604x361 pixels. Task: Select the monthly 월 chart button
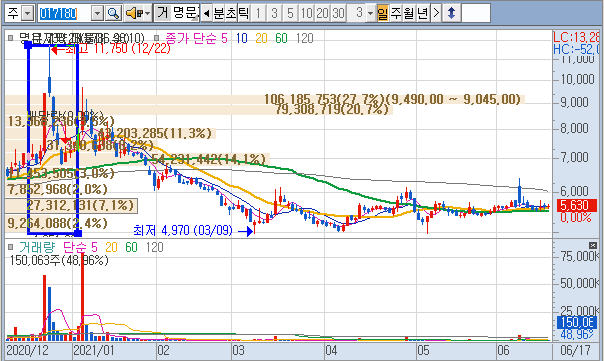click(409, 13)
